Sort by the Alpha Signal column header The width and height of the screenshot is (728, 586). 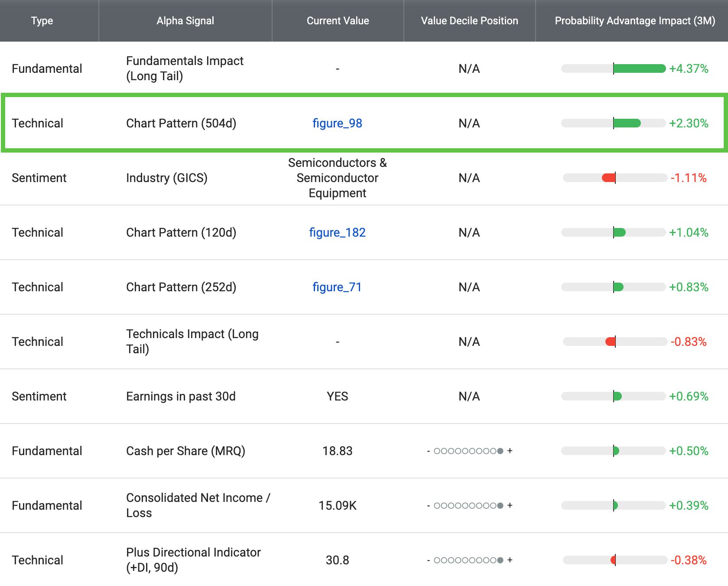tap(185, 21)
